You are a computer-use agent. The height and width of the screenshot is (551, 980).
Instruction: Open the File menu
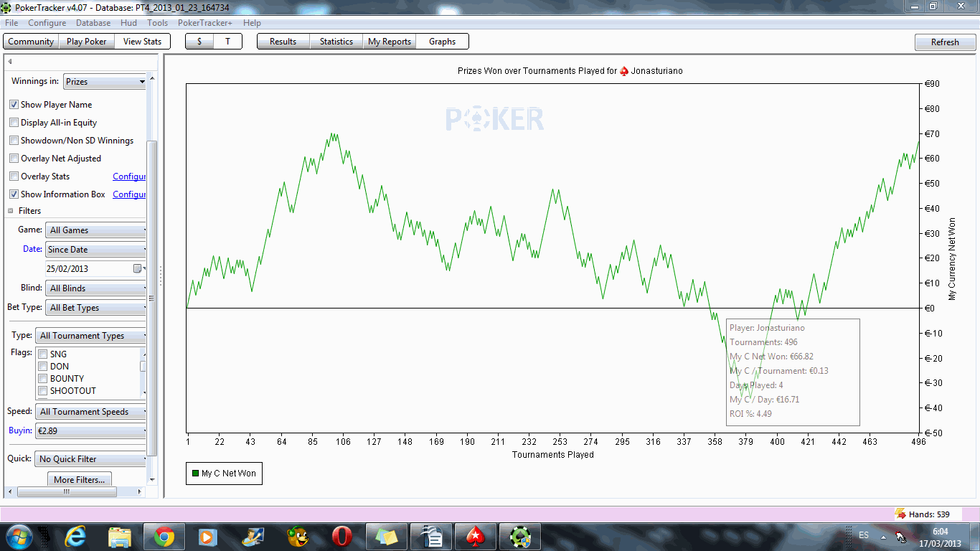tap(11, 23)
